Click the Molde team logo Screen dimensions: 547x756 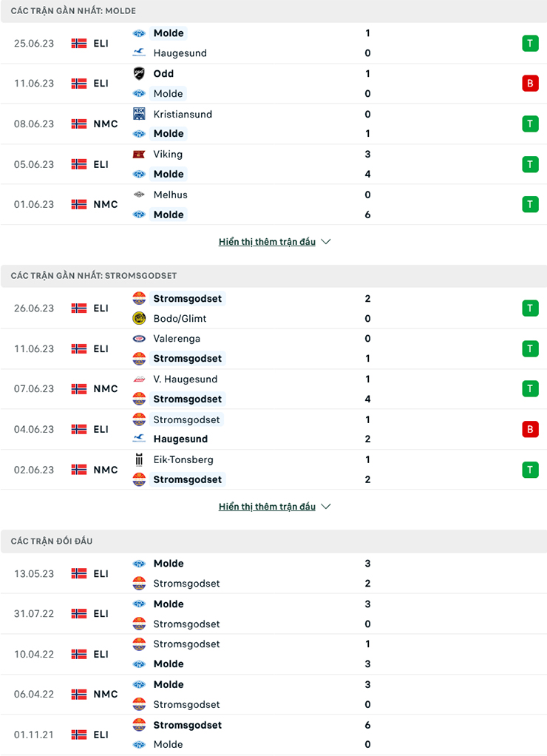click(x=141, y=33)
